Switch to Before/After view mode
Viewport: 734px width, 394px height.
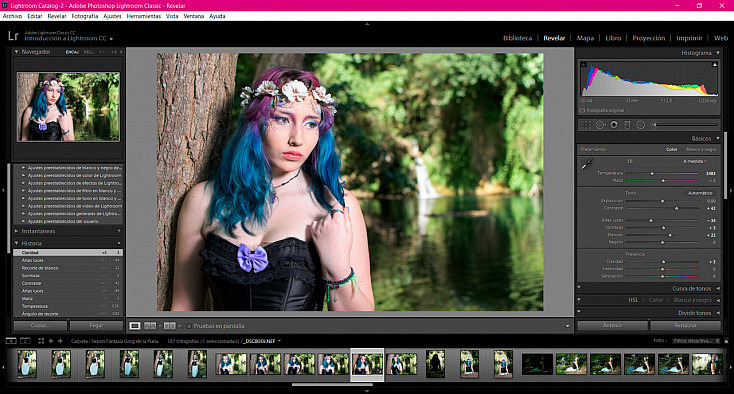pyautogui.click(x=169, y=326)
